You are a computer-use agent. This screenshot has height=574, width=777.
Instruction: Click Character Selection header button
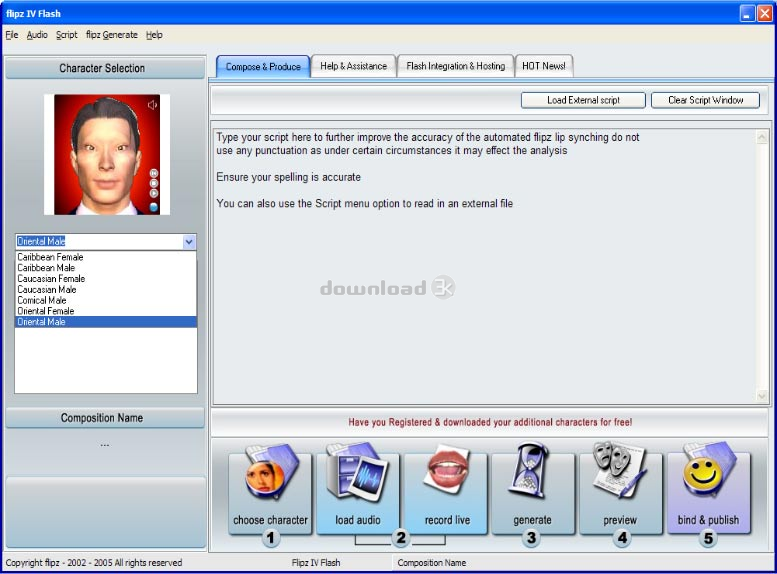point(105,68)
